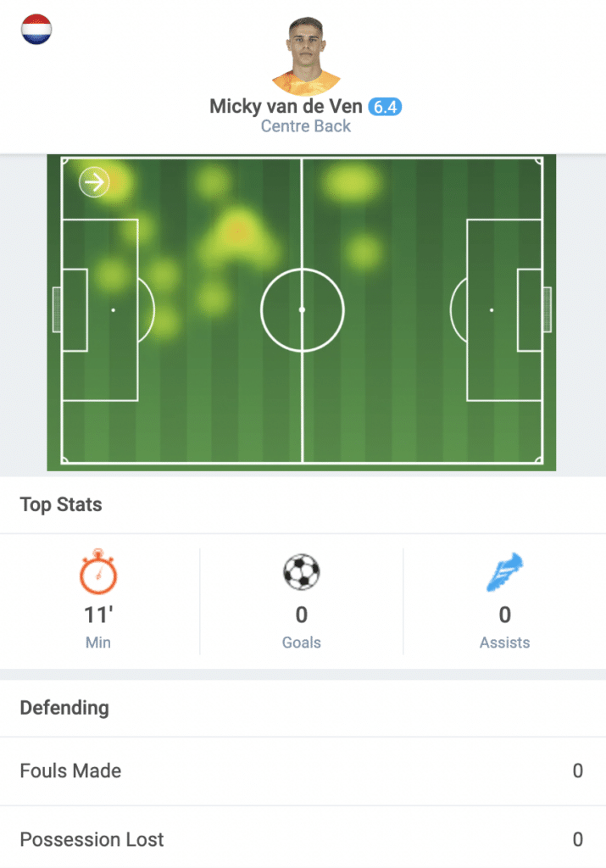Click the Micky van de Ven name link
The width and height of the screenshot is (606, 868).
[x=286, y=106]
